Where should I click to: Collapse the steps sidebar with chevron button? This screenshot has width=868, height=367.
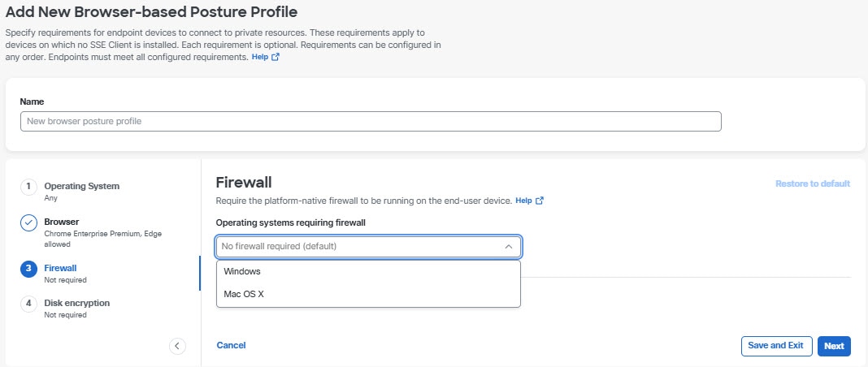pos(177,346)
